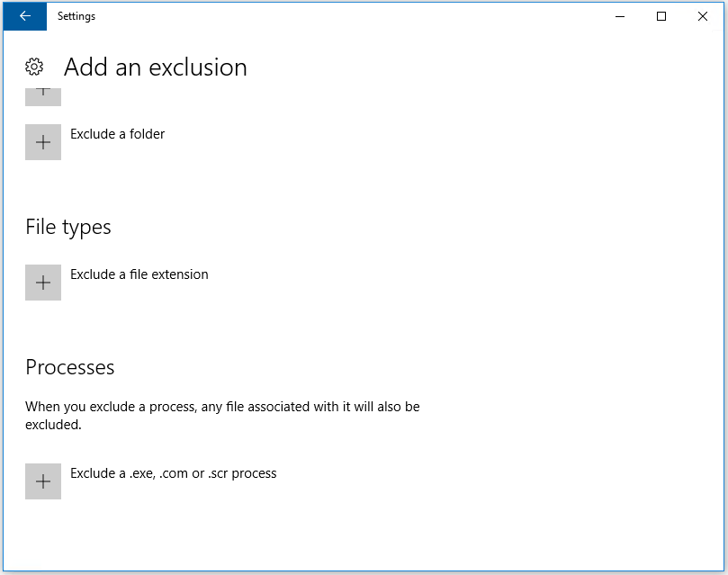
Task: Click the File types section heading
Action: click(x=68, y=227)
